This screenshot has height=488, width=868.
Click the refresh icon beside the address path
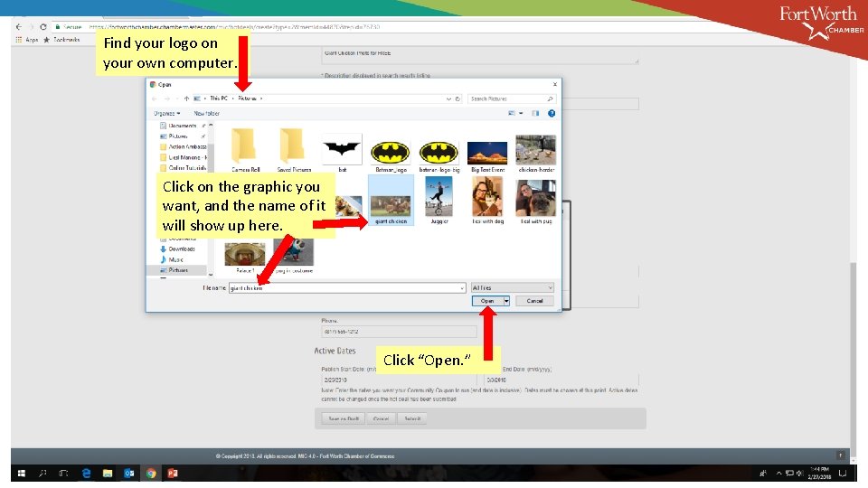[x=458, y=99]
